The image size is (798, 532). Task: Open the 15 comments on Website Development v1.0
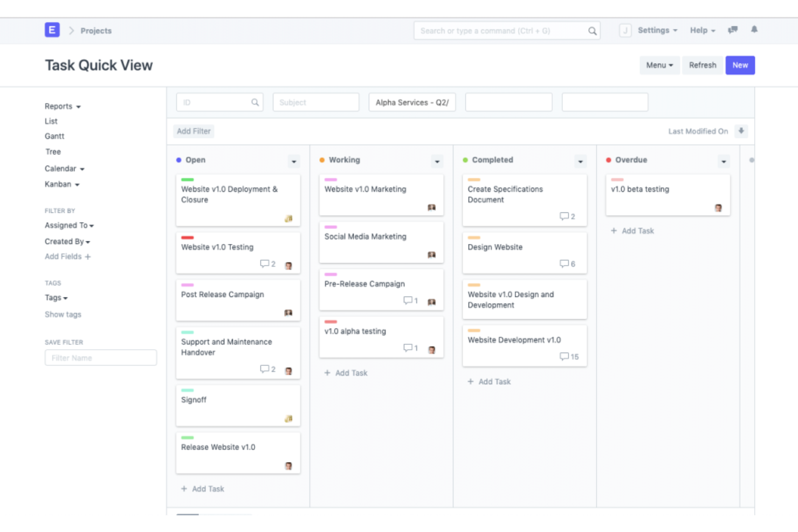569,356
